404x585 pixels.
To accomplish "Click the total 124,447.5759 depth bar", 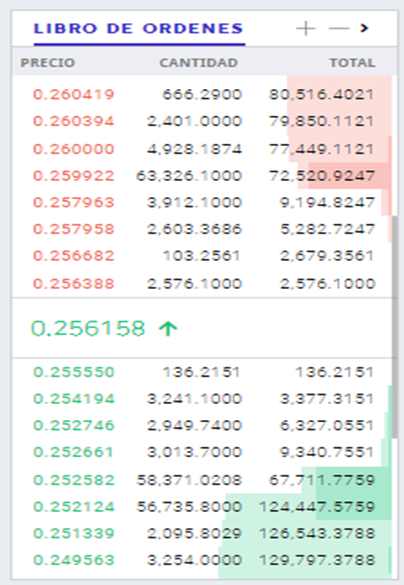I will pos(317,507).
